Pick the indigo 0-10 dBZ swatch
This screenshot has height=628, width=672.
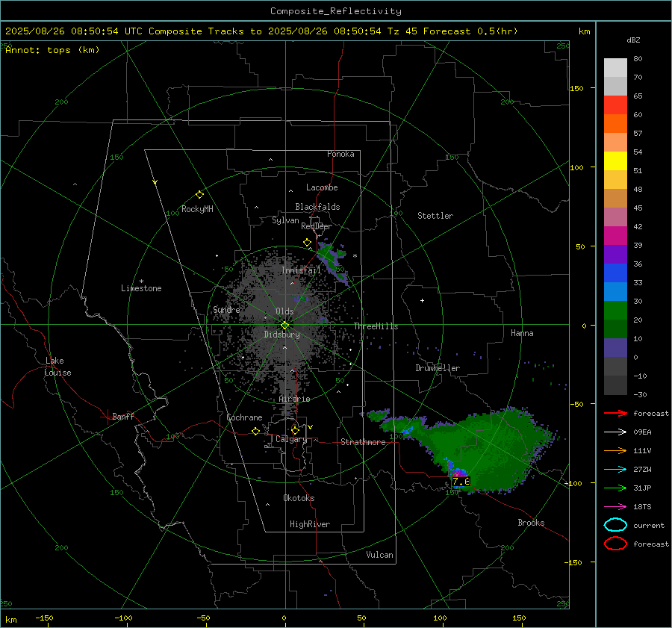point(615,348)
